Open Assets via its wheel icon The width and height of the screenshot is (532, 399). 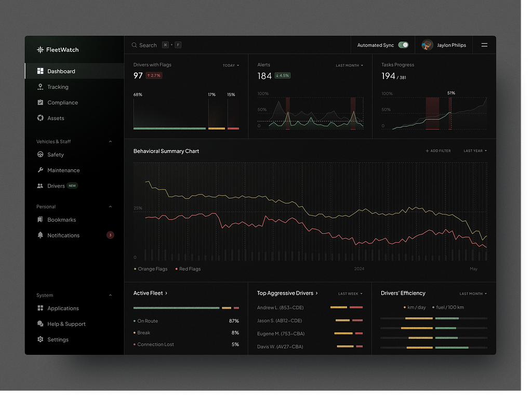point(40,118)
